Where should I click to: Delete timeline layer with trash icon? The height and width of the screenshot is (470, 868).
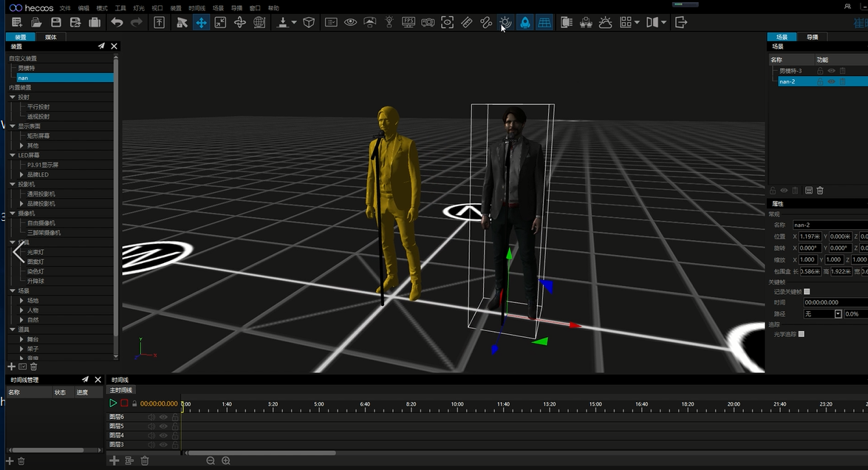(145, 460)
